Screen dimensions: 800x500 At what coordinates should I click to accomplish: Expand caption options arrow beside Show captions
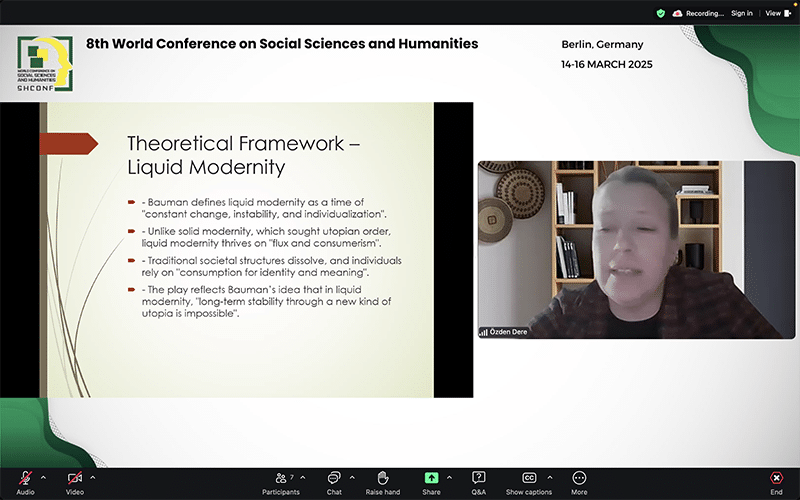(550, 476)
